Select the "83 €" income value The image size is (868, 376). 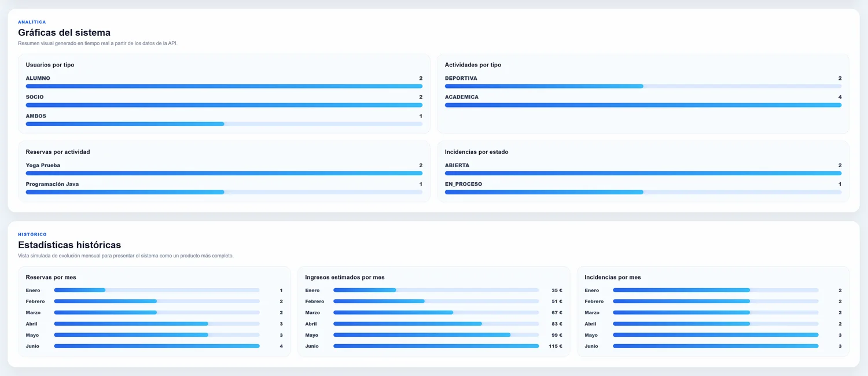coord(557,324)
